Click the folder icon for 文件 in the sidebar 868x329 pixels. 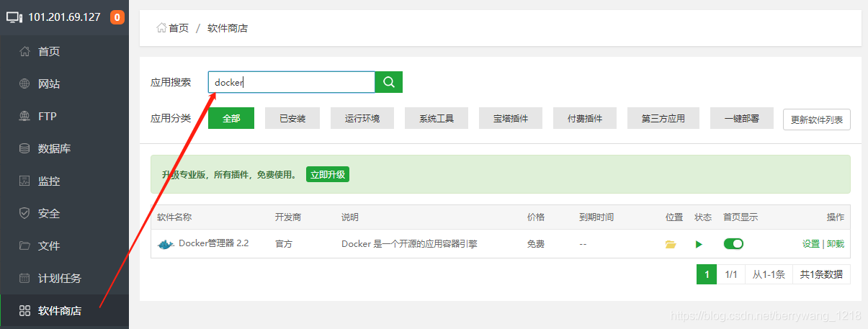(x=24, y=245)
